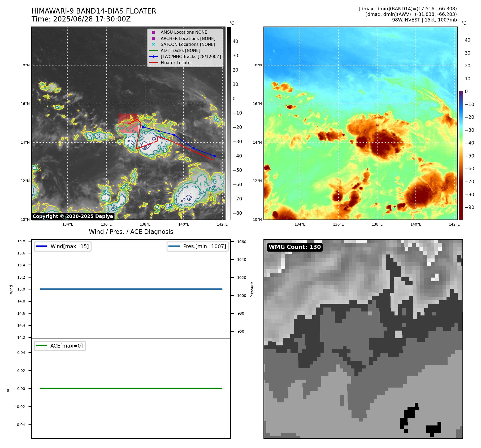Click the vertical ACE axis label
The height and width of the screenshot is (448, 481).
8,389
